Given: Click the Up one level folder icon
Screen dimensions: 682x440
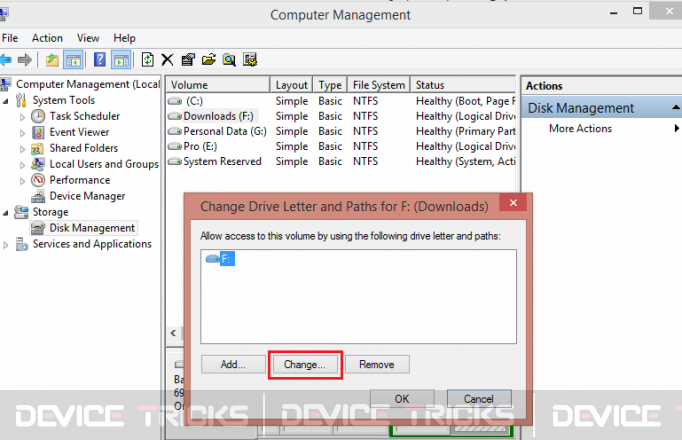Looking at the screenshot, I should click(52, 60).
